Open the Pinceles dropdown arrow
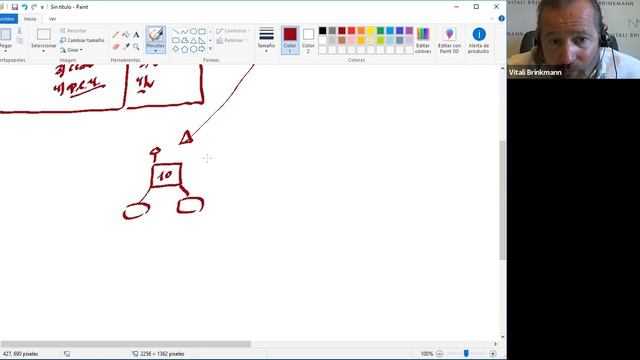Viewport: 640px width, 360px height. (x=156, y=51)
